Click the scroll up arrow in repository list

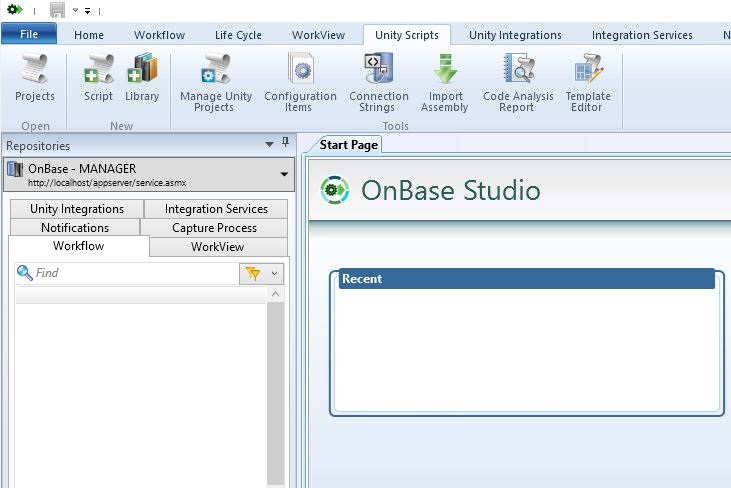pos(276,294)
